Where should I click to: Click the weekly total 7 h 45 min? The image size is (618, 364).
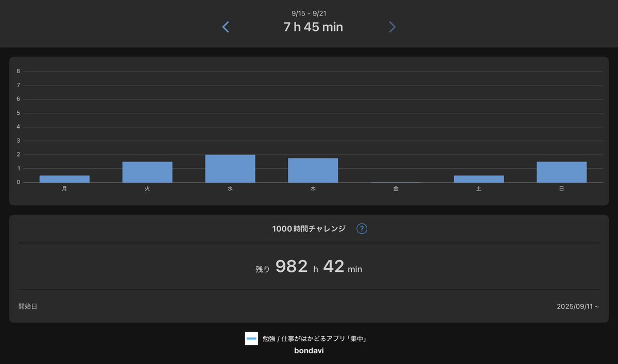[x=313, y=27]
